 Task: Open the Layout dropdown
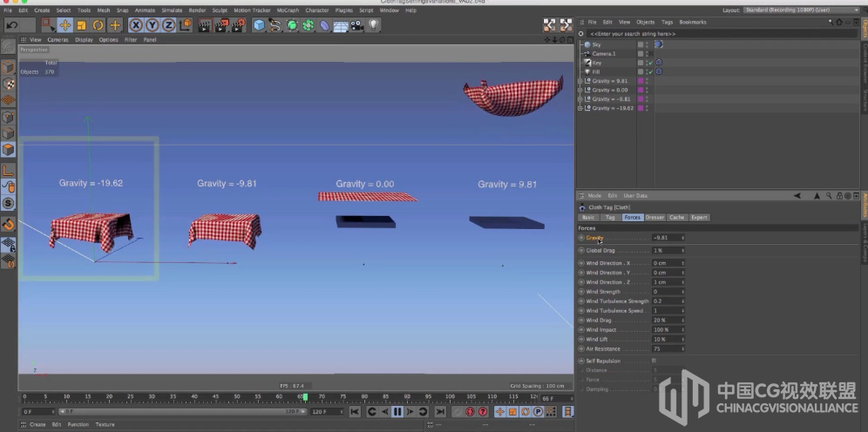(x=801, y=10)
